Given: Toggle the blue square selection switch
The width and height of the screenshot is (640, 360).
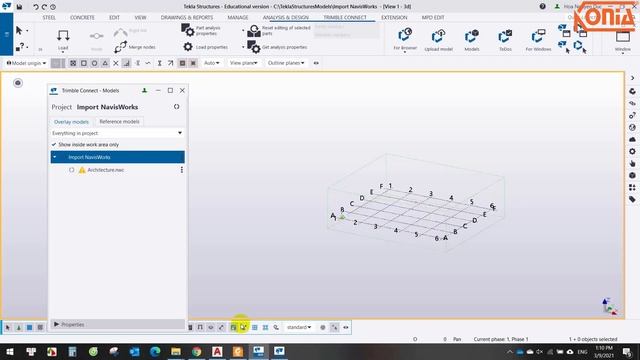Looking at the screenshot, I should click(29, 327).
